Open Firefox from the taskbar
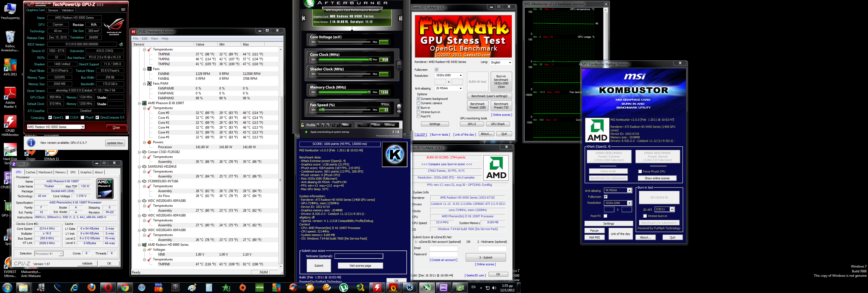Viewport: 868px width, 293px height. coord(91,288)
